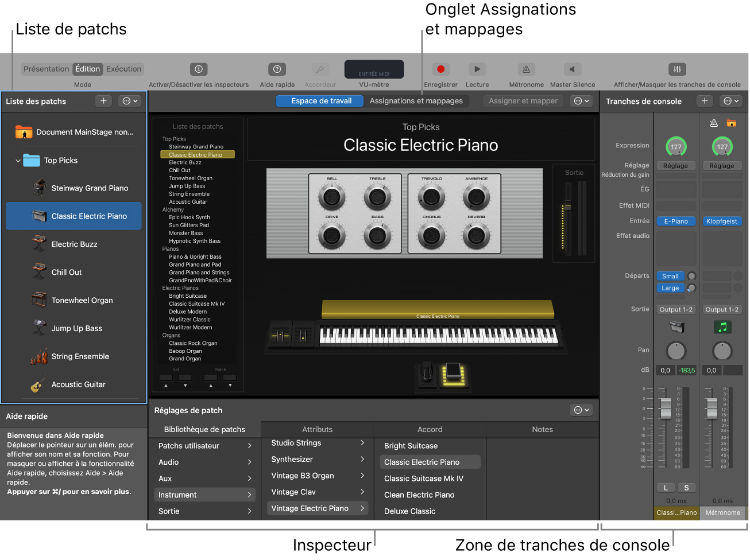The height and width of the screenshot is (560, 750).
Task: Start playback with Lecture button
Action: point(477,69)
